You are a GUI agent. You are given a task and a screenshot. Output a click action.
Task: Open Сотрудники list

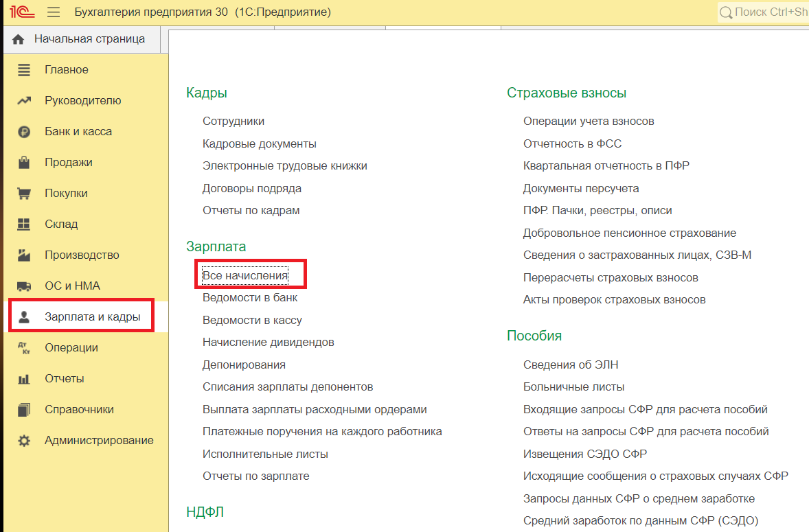click(x=233, y=121)
